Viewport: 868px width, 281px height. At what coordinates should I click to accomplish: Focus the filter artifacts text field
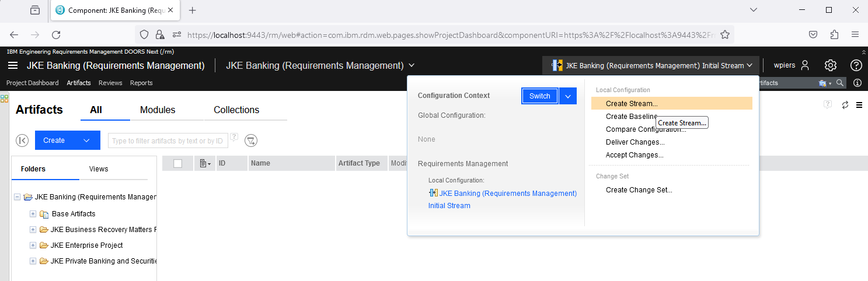pyautogui.click(x=168, y=140)
